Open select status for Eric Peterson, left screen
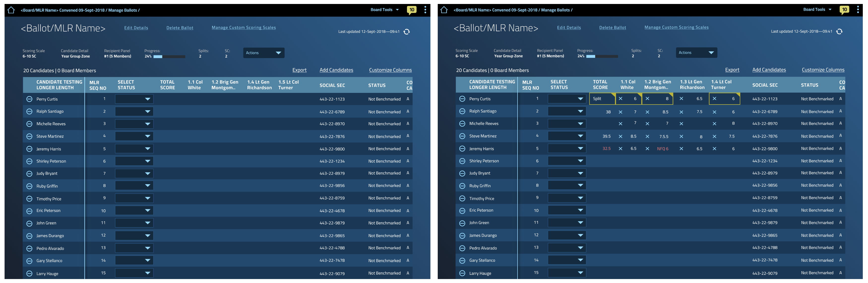This screenshot has height=283, width=868. tap(134, 211)
